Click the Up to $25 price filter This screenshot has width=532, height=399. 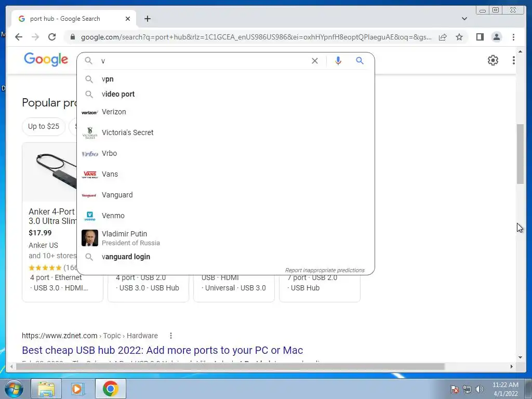click(x=44, y=126)
